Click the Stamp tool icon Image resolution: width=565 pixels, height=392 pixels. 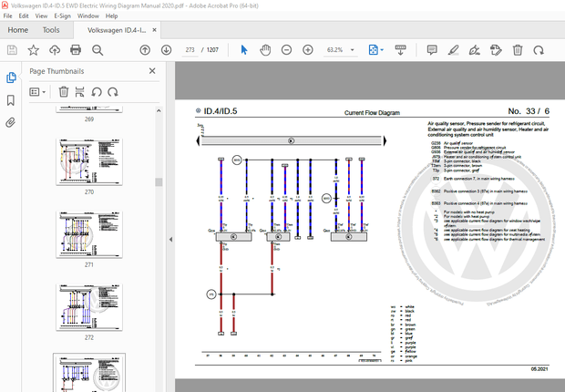click(x=496, y=50)
